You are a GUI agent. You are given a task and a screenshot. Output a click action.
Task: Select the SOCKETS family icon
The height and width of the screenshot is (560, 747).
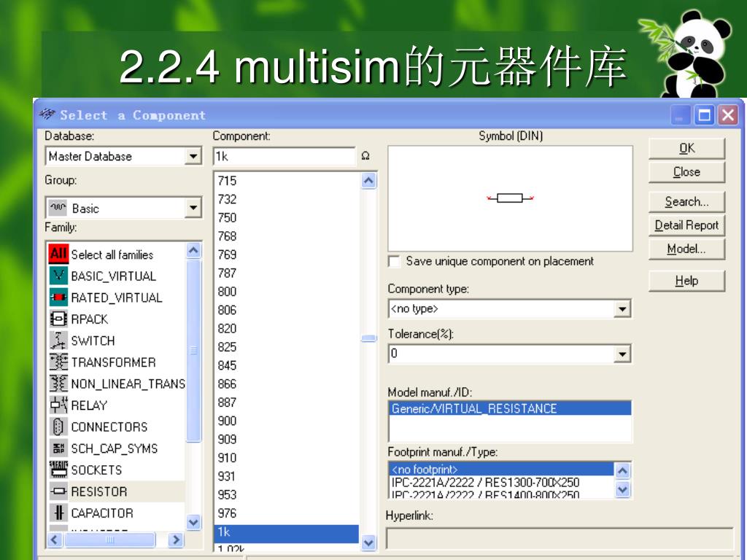58,470
